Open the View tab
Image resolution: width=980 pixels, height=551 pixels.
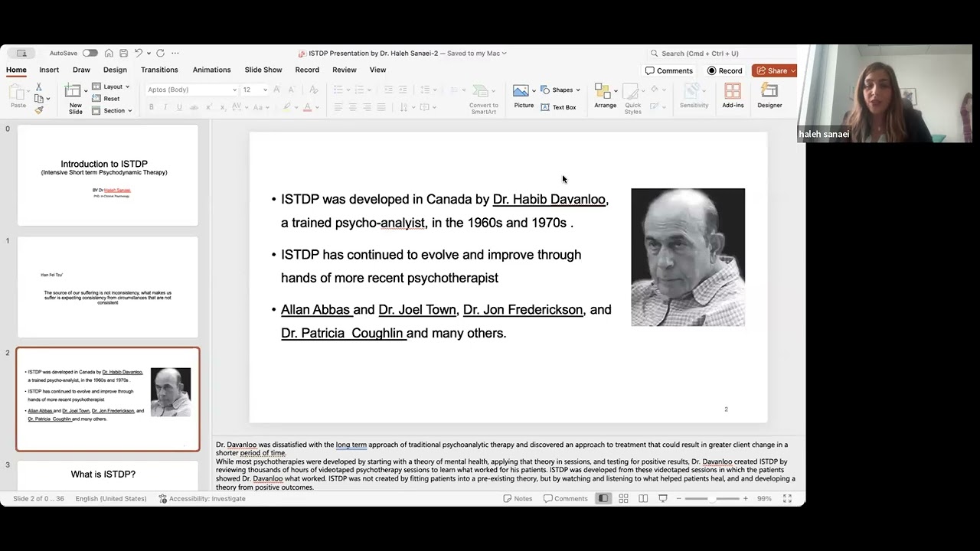click(x=378, y=70)
